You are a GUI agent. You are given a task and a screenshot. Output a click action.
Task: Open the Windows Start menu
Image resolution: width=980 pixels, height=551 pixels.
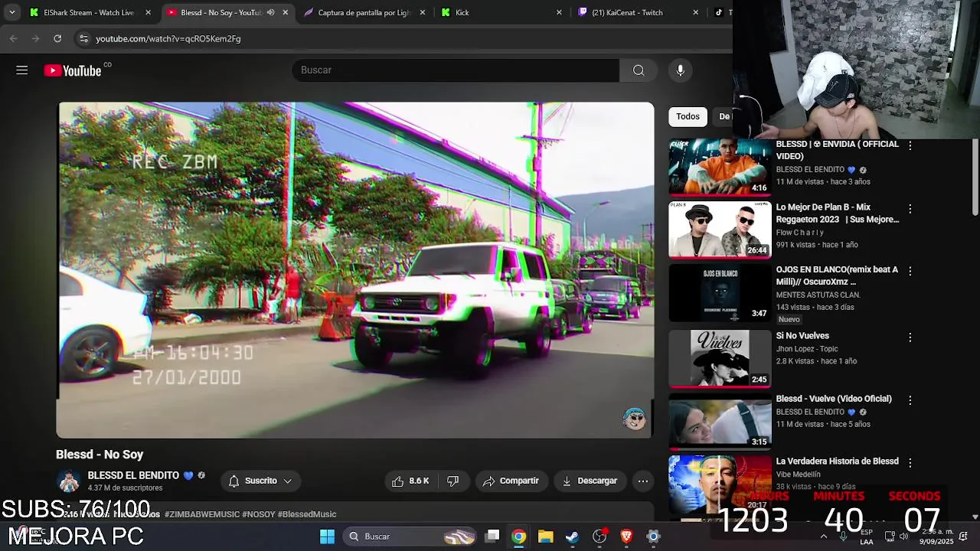point(327,536)
